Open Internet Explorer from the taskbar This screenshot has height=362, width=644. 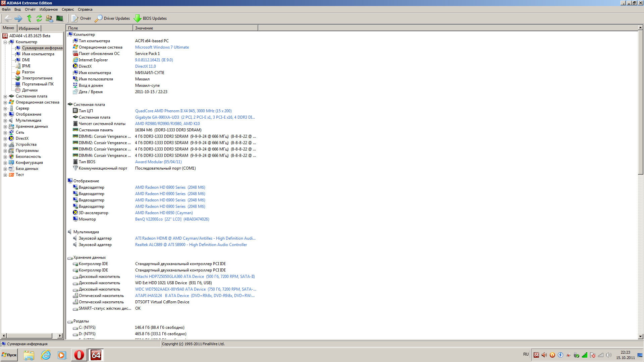46,355
